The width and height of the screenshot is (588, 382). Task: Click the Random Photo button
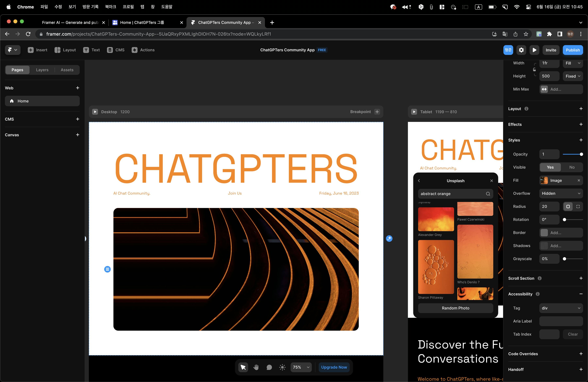point(455,308)
